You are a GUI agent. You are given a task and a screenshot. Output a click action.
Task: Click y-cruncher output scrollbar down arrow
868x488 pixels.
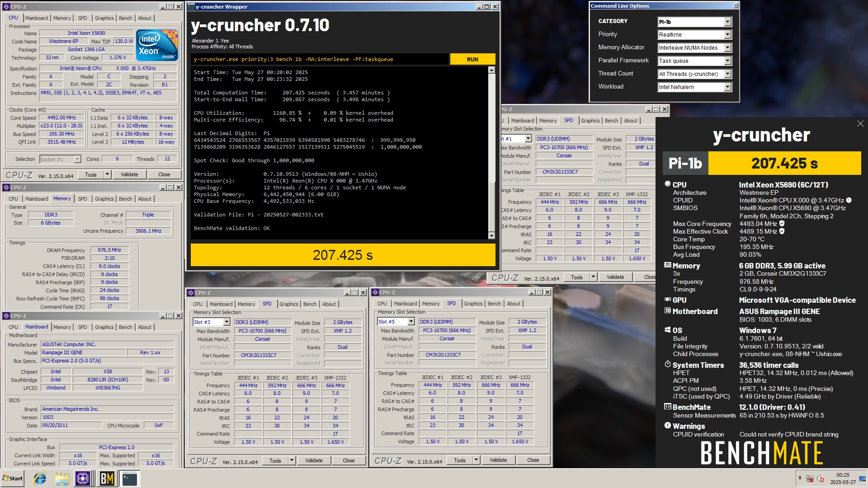point(491,235)
